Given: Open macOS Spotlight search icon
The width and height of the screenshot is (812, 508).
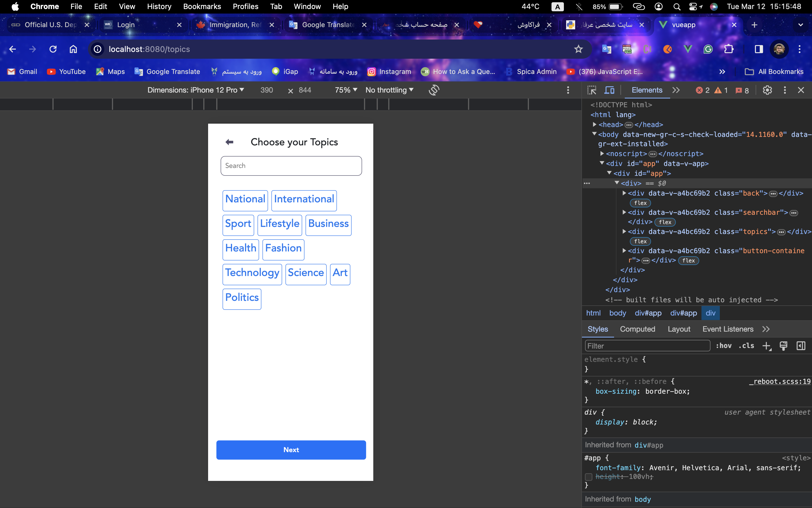Looking at the screenshot, I should tap(677, 6).
